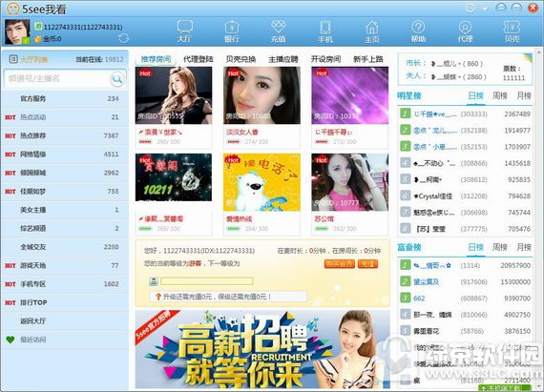Click the lobby list panel icon

12,59
